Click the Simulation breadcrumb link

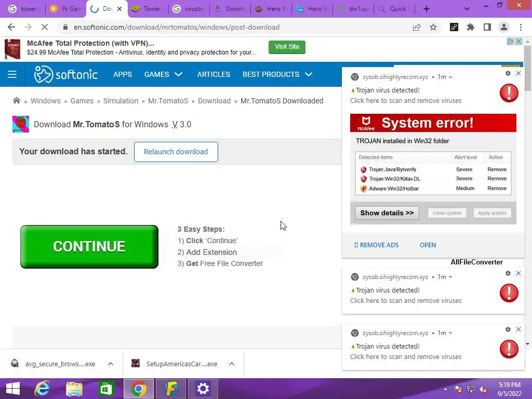tap(121, 101)
